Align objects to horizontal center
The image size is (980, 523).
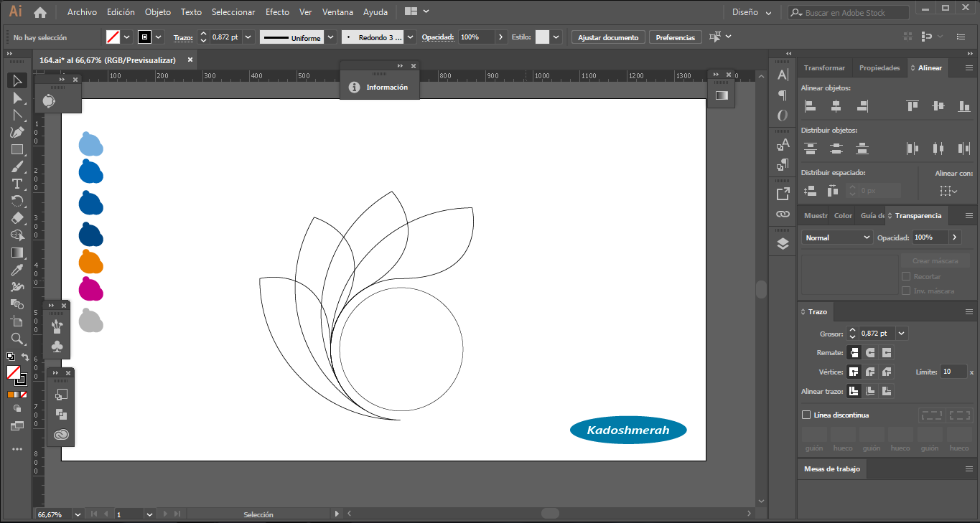(836, 106)
